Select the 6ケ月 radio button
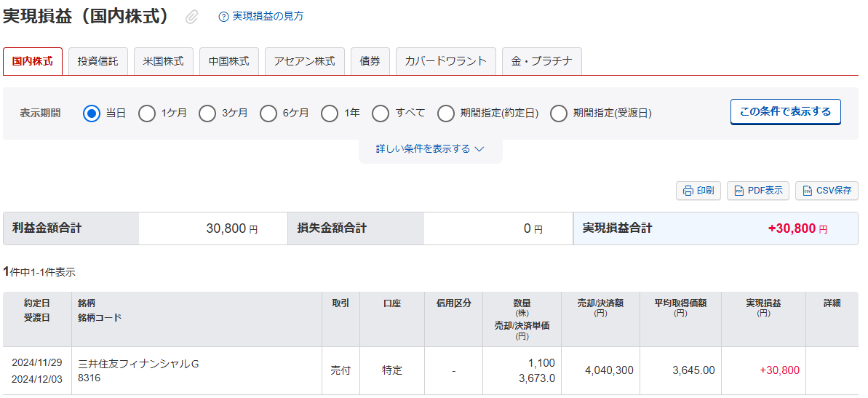 [268, 114]
